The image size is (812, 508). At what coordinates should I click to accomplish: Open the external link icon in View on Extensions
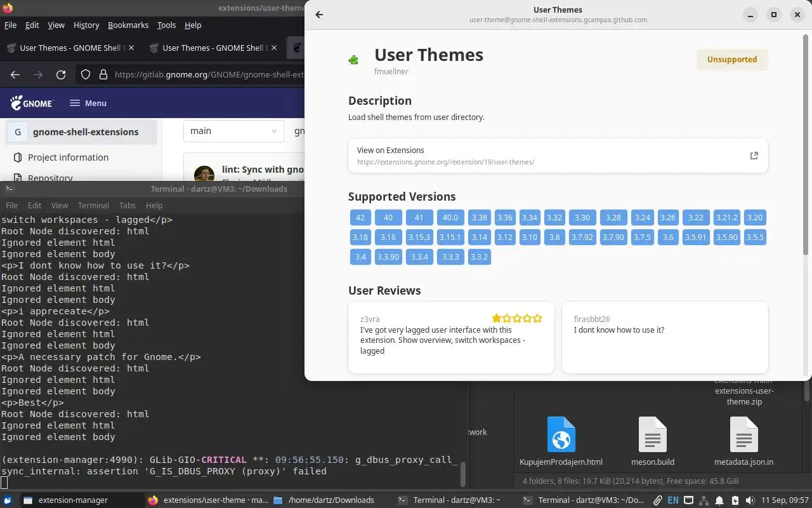[754, 156]
